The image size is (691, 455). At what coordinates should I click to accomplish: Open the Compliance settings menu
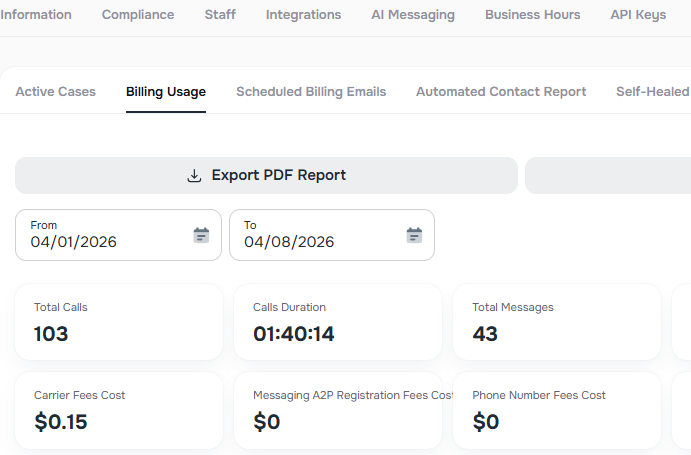tap(138, 15)
